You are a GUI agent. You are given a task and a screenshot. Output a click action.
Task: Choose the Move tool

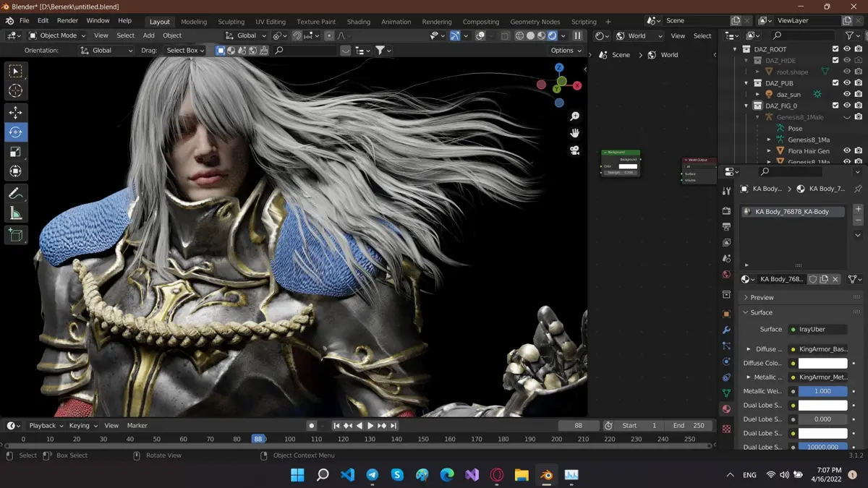pos(15,113)
